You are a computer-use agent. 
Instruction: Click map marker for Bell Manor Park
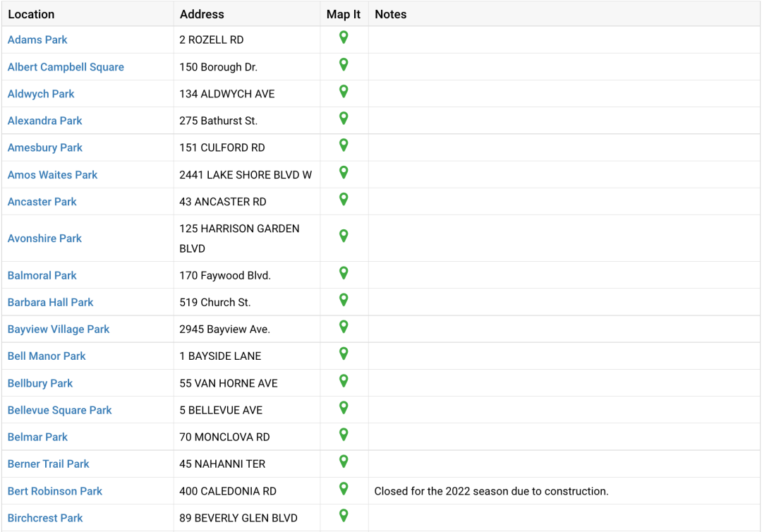tap(344, 354)
